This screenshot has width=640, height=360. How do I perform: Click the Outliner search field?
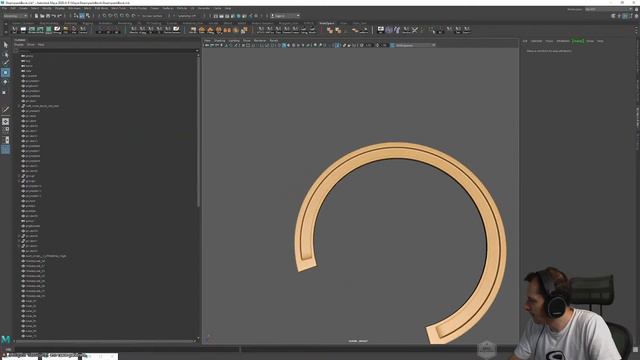click(107, 51)
